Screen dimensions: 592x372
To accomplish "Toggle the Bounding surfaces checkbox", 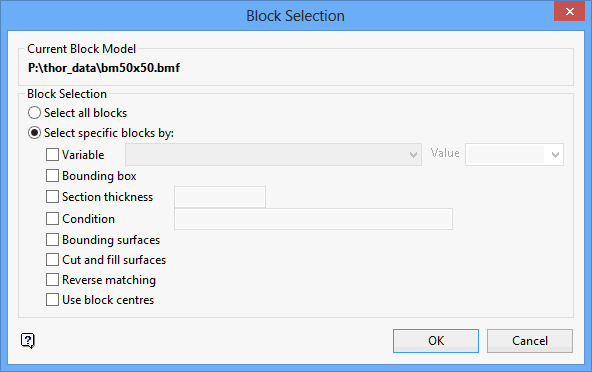I will pyautogui.click(x=52, y=240).
